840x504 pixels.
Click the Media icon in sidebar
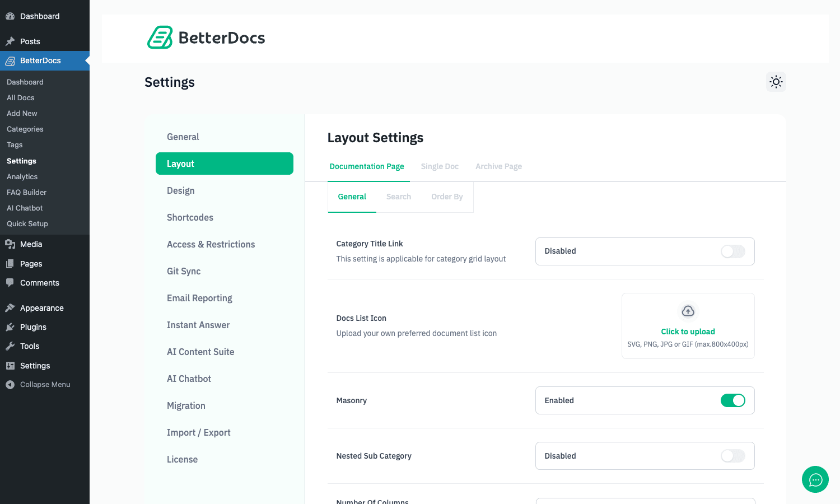[10, 244]
